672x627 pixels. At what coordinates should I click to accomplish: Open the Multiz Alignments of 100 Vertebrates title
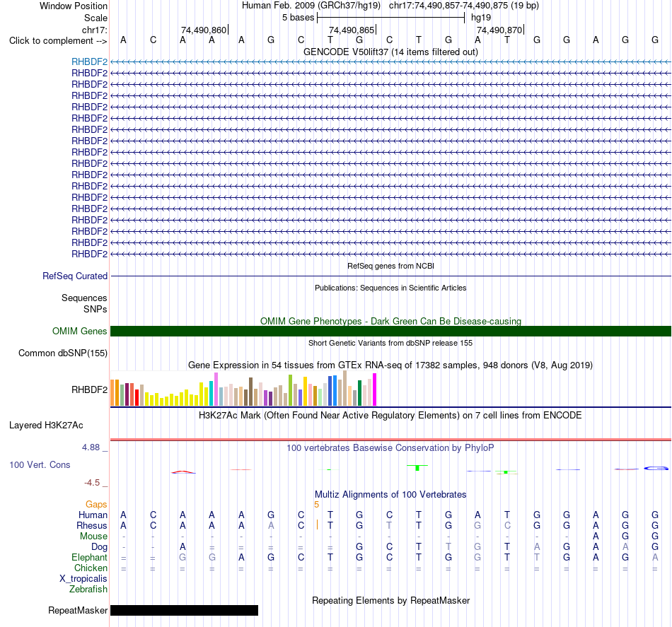coord(390,495)
